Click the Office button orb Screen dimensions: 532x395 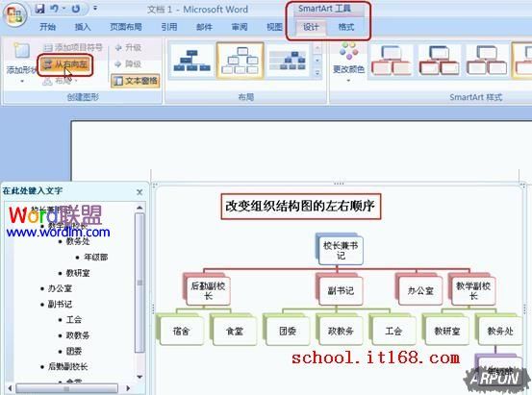[14, 14]
